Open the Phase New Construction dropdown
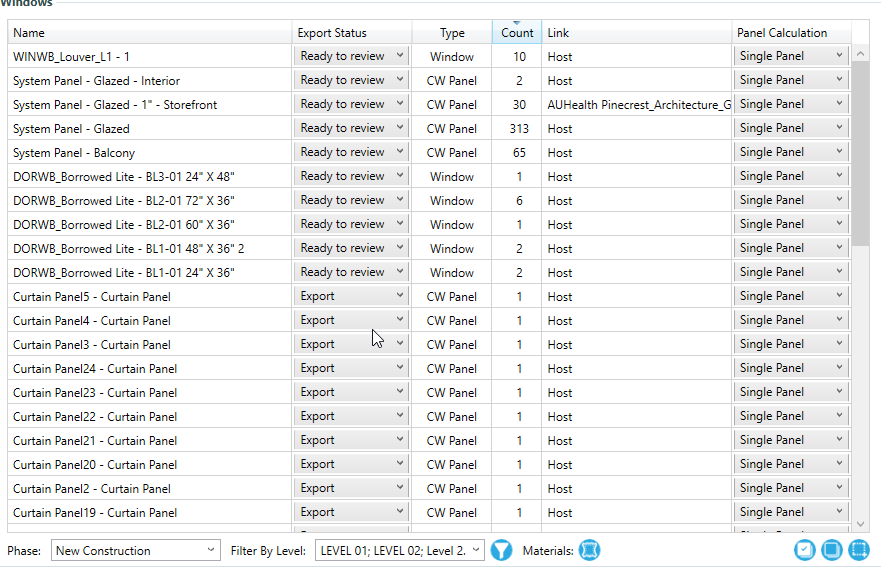The image size is (881, 571). click(136, 550)
